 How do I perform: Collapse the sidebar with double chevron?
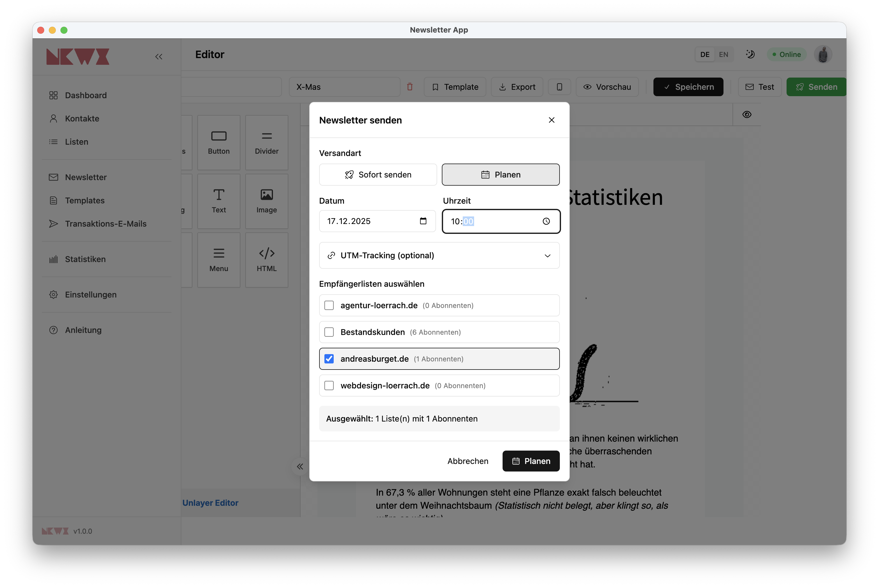point(159,57)
